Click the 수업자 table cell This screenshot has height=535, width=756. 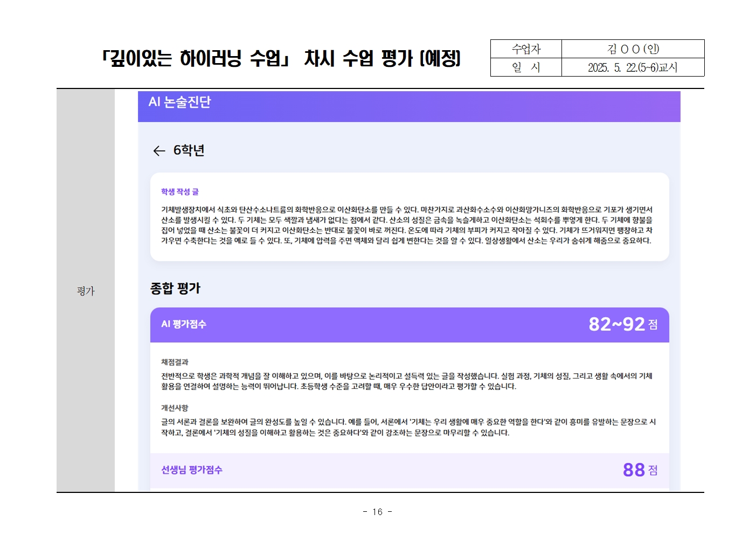[x=526, y=49]
